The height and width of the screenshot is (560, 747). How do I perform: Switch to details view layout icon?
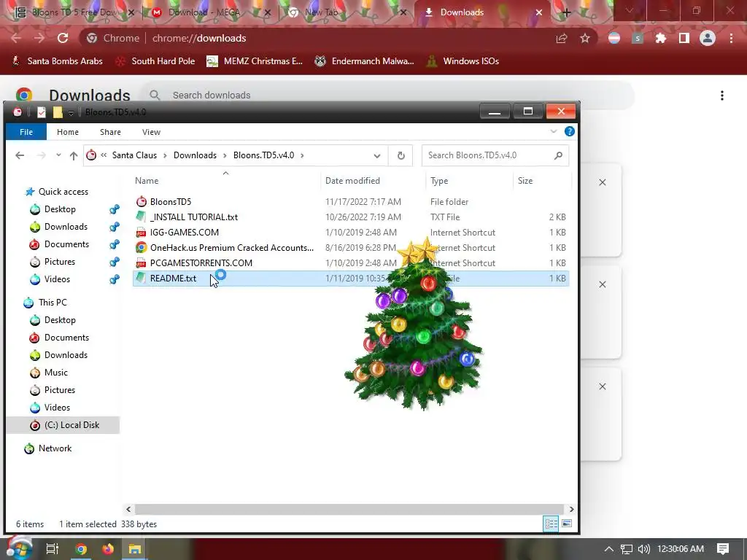(551, 524)
